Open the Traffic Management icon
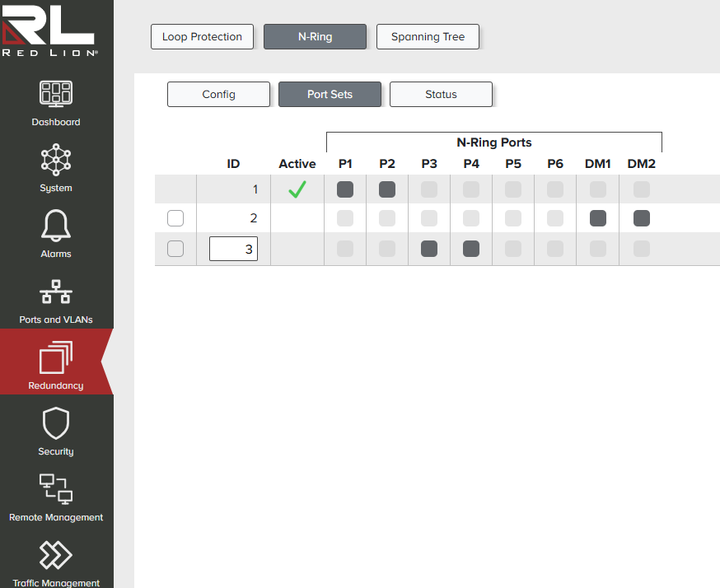Screen dimensions: 720x588 coord(56,556)
